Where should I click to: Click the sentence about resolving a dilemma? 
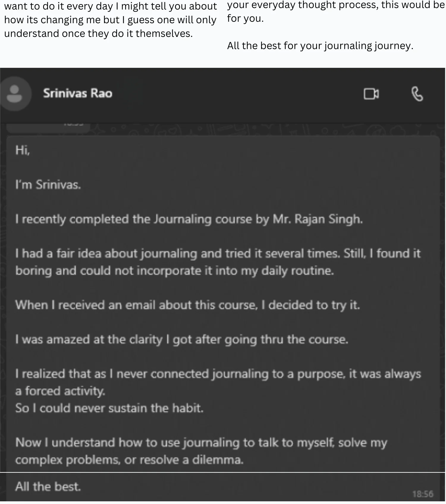coord(201,451)
